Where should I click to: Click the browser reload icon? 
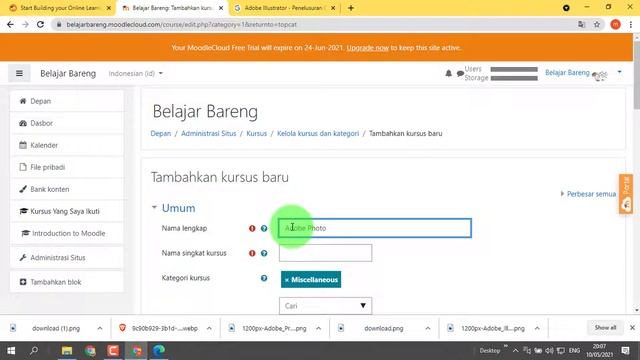click(x=40, y=24)
